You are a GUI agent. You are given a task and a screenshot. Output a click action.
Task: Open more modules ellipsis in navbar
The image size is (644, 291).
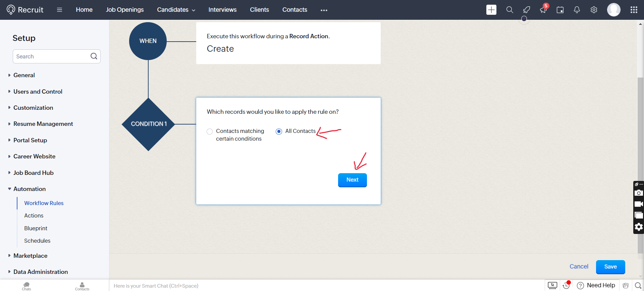pos(324,10)
